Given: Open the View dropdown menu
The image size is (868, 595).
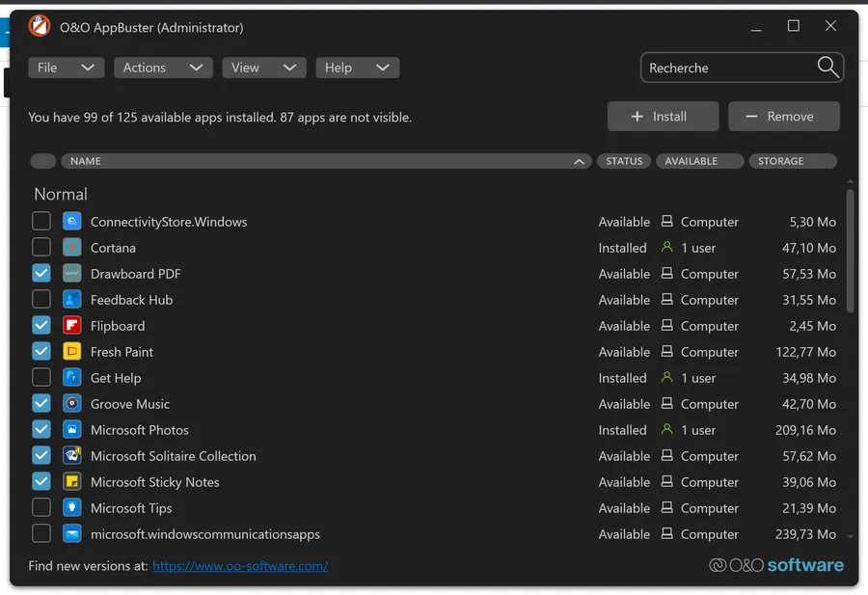Looking at the screenshot, I should [x=264, y=68].
